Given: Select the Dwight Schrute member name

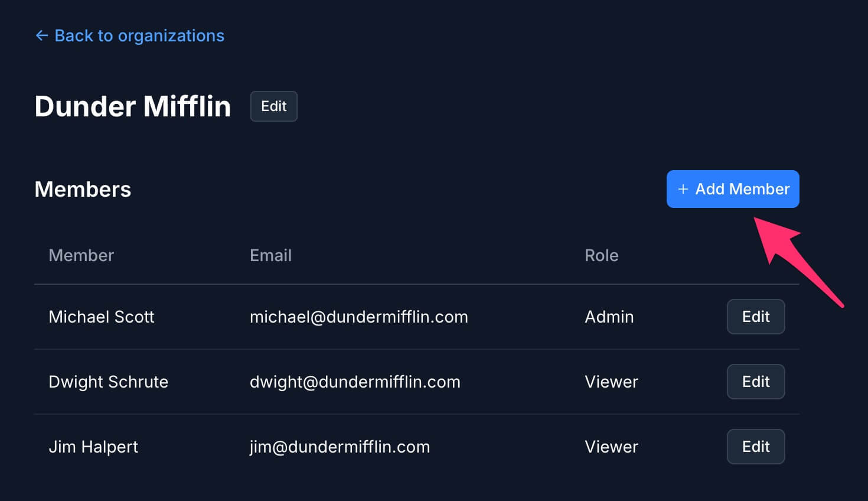Looking at the screenshot, I should (x=108, y=382).
